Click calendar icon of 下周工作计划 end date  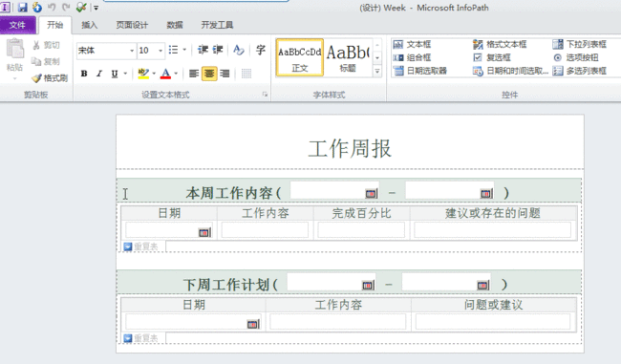pos(482,285)
